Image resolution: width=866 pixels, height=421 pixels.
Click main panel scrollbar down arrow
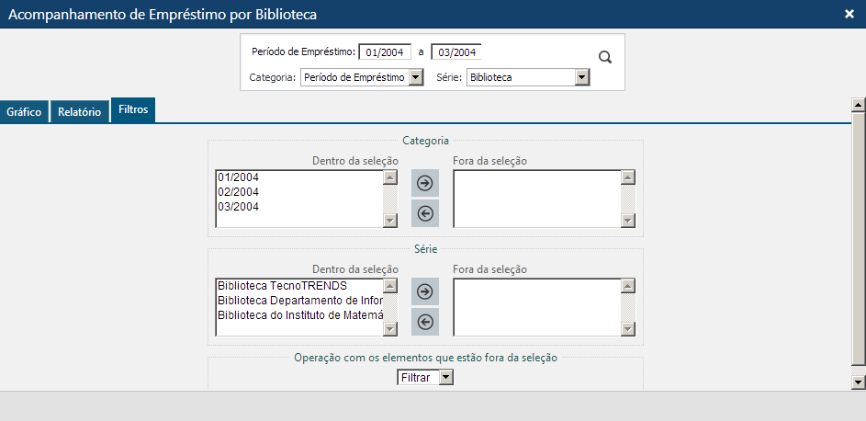857,382
